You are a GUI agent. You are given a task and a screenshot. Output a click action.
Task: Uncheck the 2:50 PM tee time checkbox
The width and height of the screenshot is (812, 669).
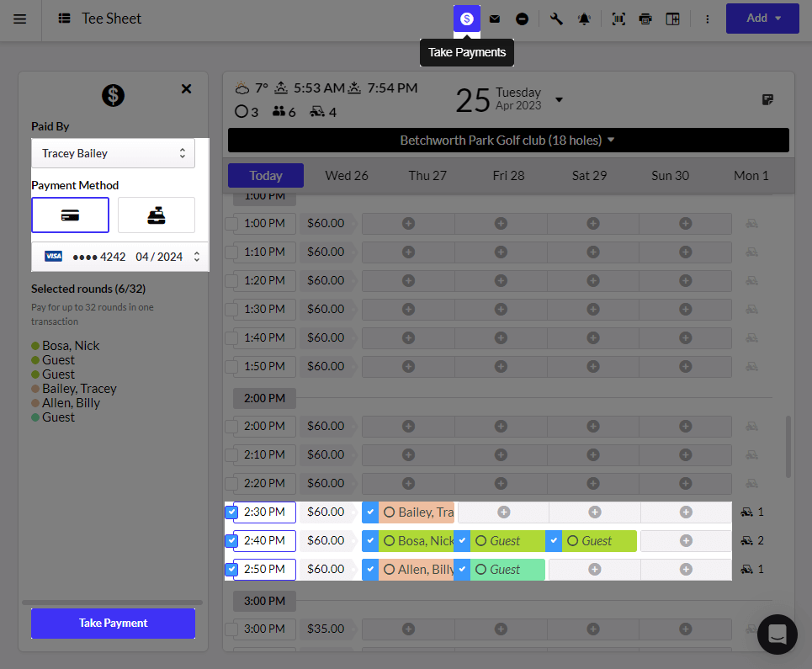(231, 570)
